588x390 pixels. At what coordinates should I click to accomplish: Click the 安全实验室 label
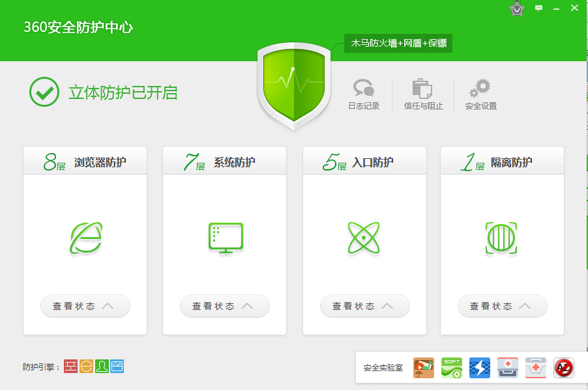click(x=383, y=368)
